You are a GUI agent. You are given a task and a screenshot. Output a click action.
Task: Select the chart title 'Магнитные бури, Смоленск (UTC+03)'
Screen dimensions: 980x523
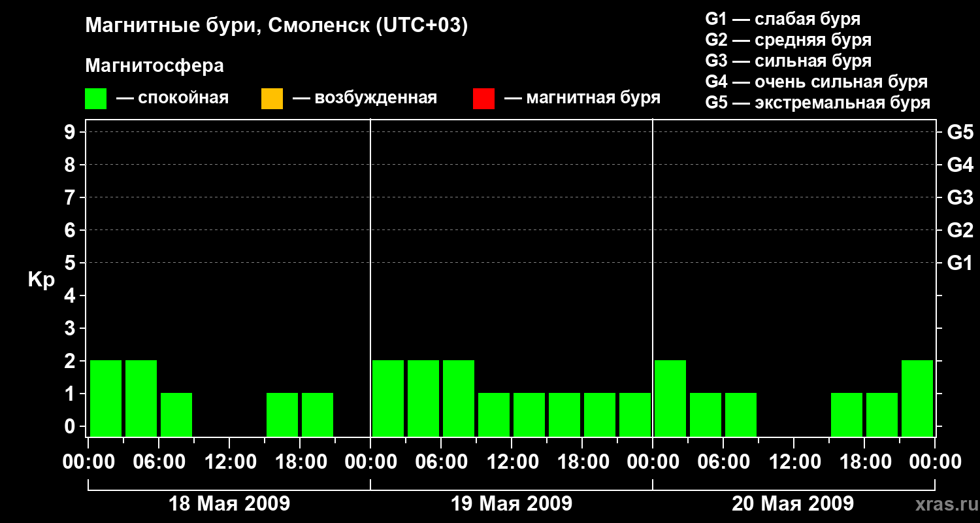point(277,26)
